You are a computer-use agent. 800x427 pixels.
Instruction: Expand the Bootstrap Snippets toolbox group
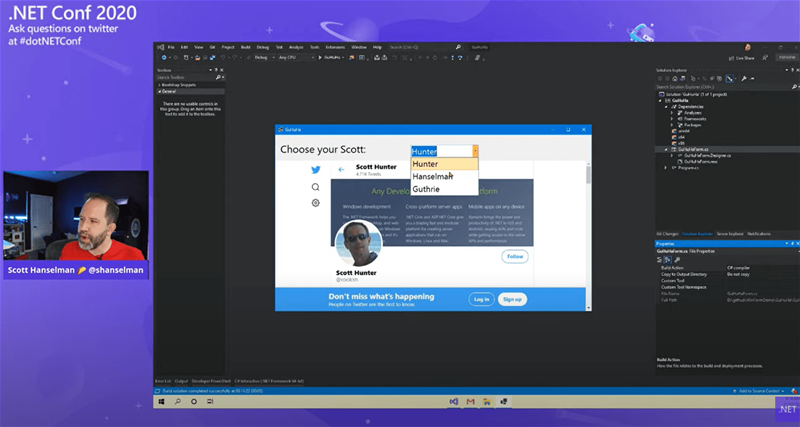[159, 85]
